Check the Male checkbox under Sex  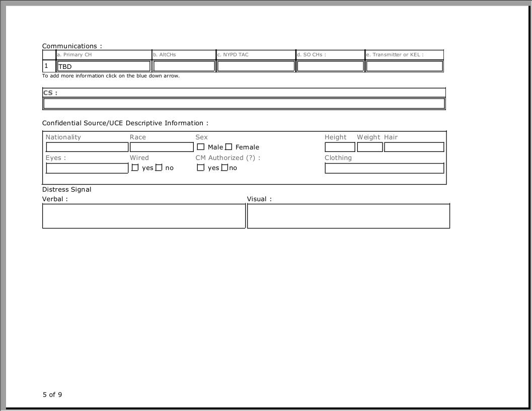coord(201,147)
